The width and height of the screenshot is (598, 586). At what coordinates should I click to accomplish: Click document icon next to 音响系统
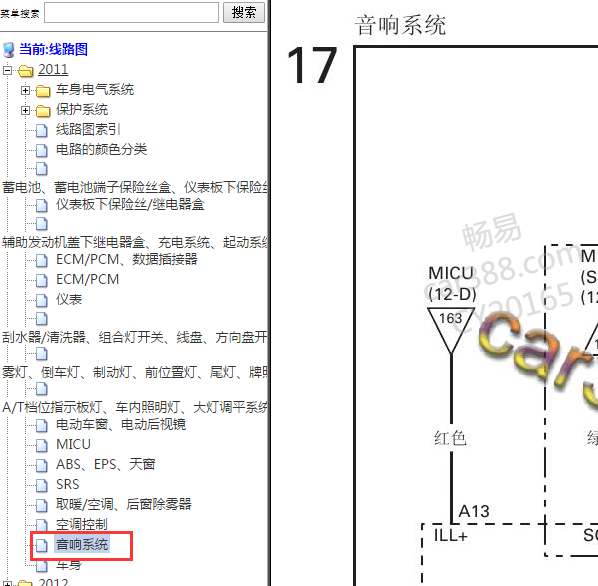pos(42,545)
